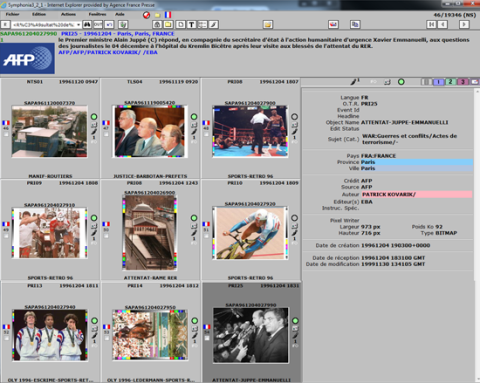Toggle the green status circle on MANIF-ROUTIERS photo
The image size is (480, 383).
[94, 117]
